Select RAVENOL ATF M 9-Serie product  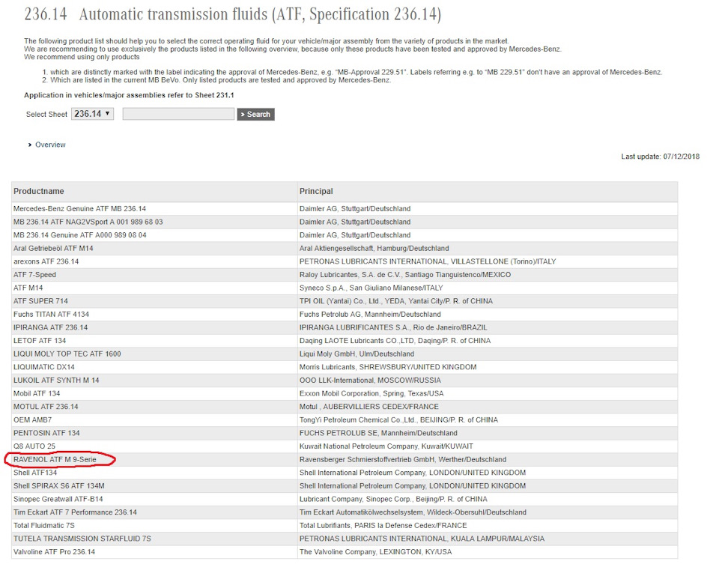click(x=55, y=460)
